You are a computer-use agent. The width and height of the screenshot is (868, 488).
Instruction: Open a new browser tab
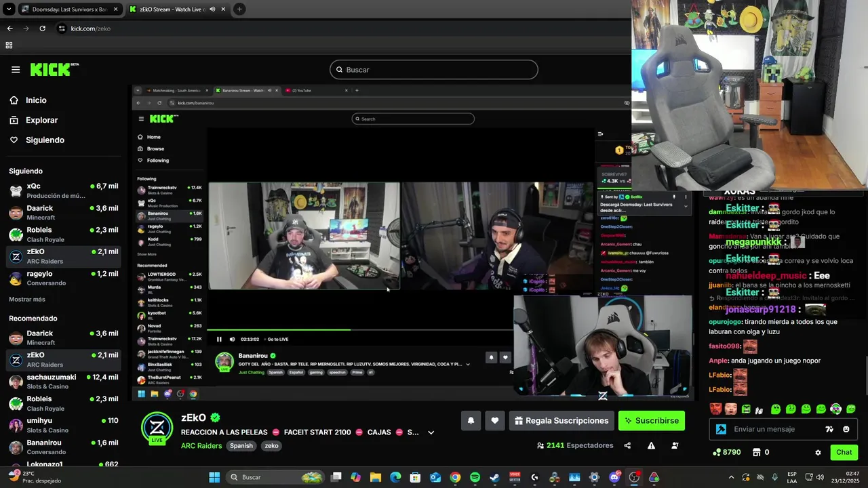[239, 9]
